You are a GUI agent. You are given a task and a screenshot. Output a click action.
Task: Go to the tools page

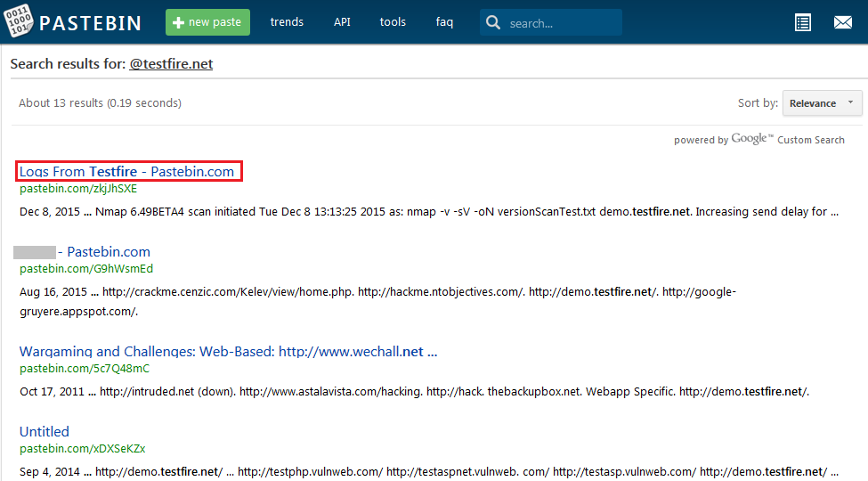point(393,22)
